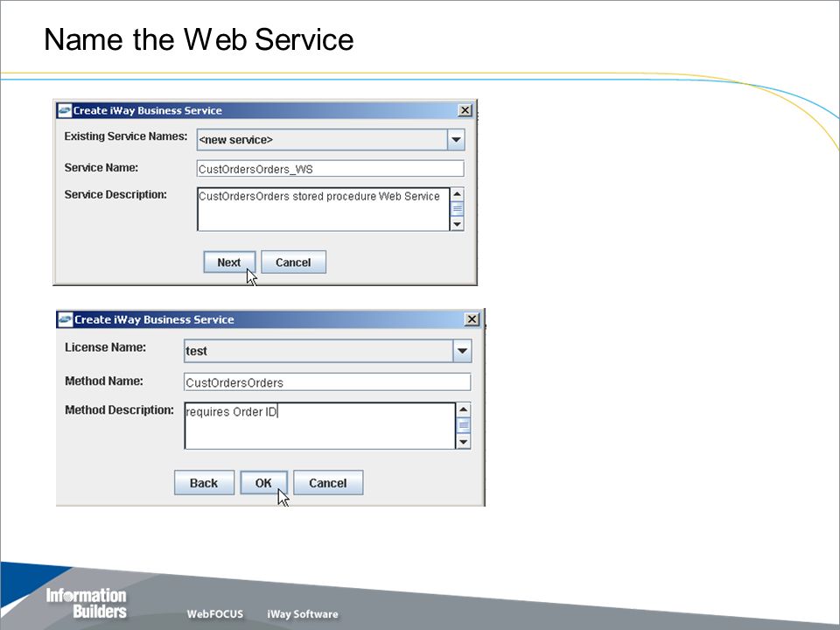Click Next in the first service dialog

[x=229, y=262]
